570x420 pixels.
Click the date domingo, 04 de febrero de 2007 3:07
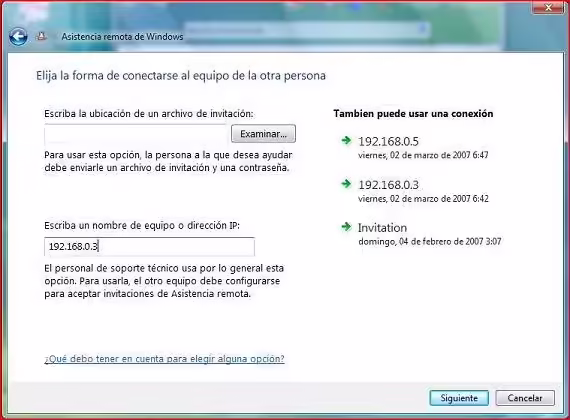[x=430, y=241]
